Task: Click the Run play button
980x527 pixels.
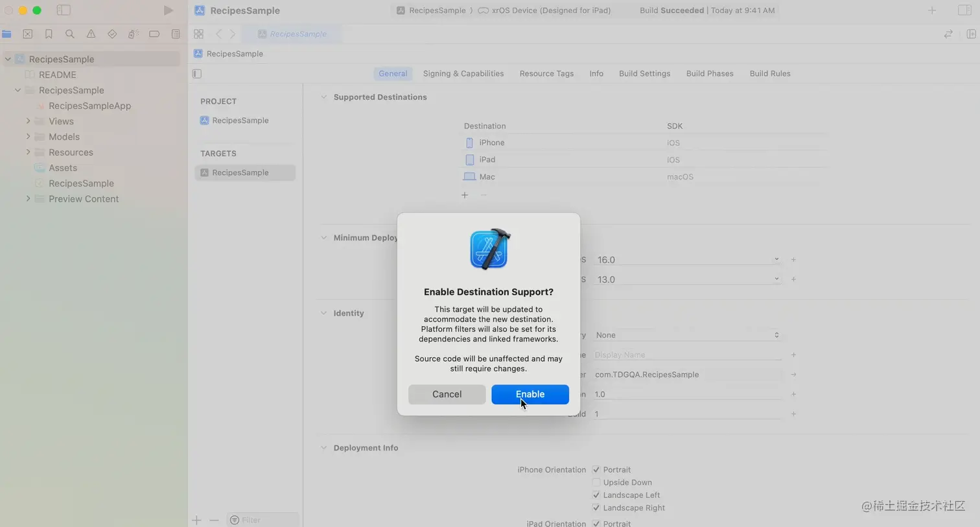Action: point(168,10)
